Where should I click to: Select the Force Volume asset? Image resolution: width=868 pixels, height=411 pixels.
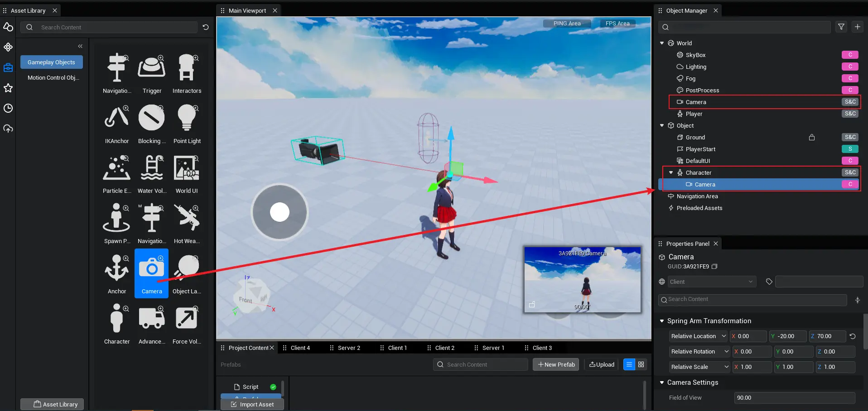(187, 325)
